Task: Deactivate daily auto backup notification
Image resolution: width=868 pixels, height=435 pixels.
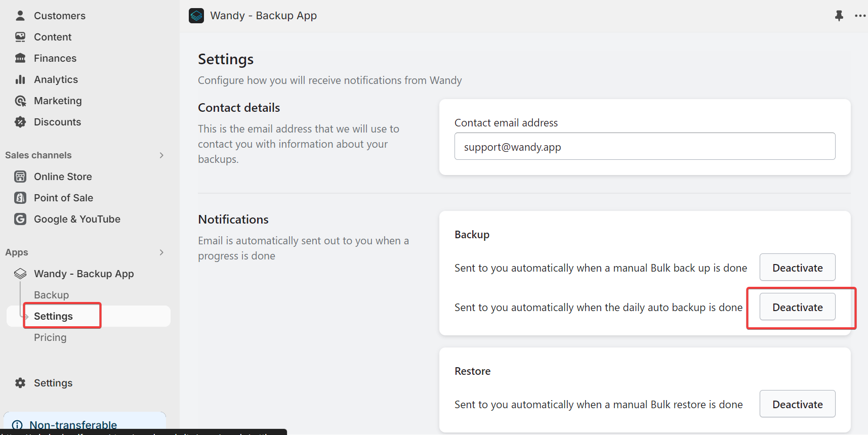Action: click(x=797, y=307)
